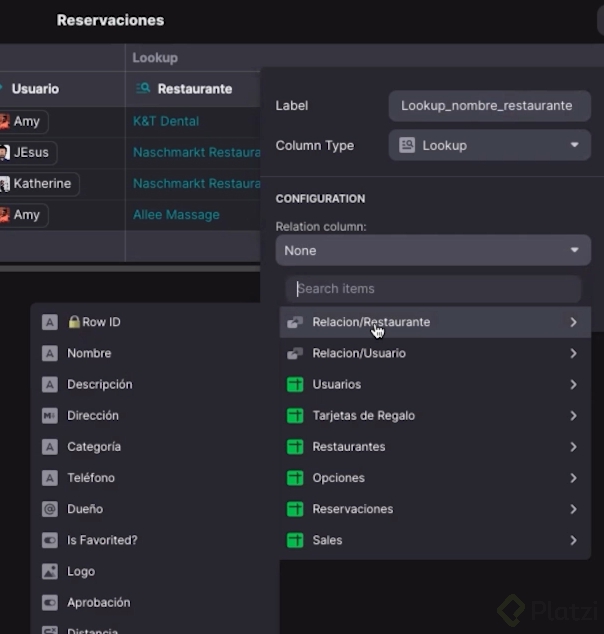Select the Is Favorited? boolean column
The height and width of the screenshot is (634, 604).
click(x=102, y=540)
